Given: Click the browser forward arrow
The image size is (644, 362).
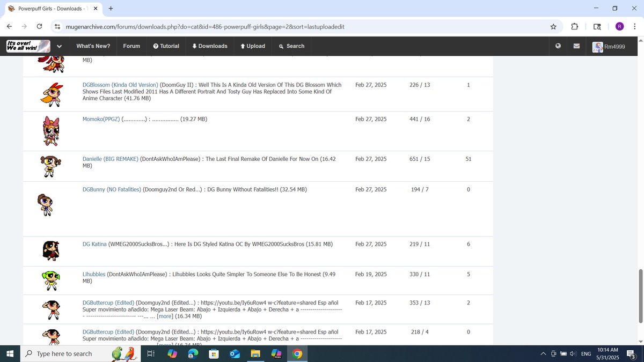Looking at the screenshot, I should pyautogui.click(x=24, y=26).
